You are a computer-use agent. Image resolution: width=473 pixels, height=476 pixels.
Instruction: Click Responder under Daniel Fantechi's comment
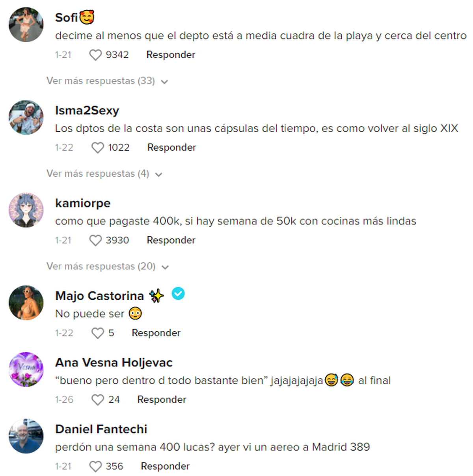(165, 466)
